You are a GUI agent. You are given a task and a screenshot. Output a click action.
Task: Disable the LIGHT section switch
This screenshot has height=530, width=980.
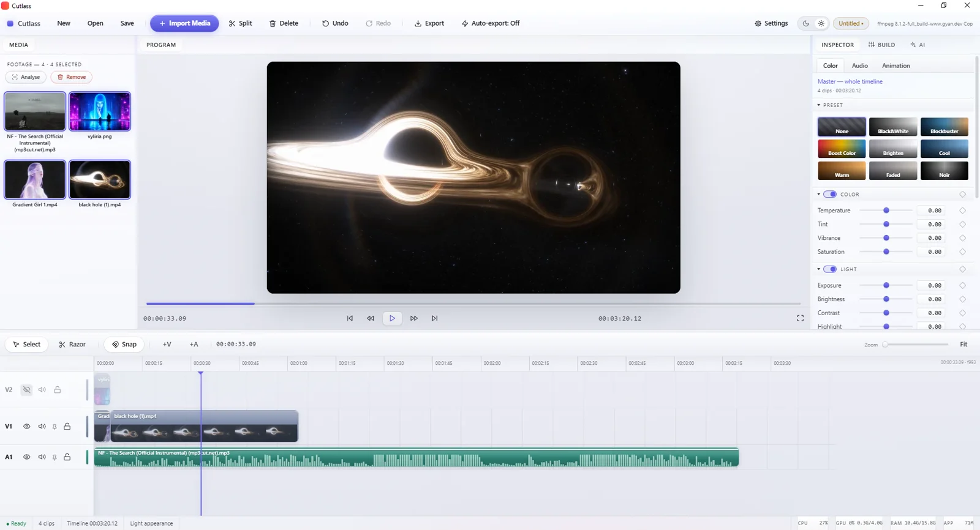pos(830,269)
